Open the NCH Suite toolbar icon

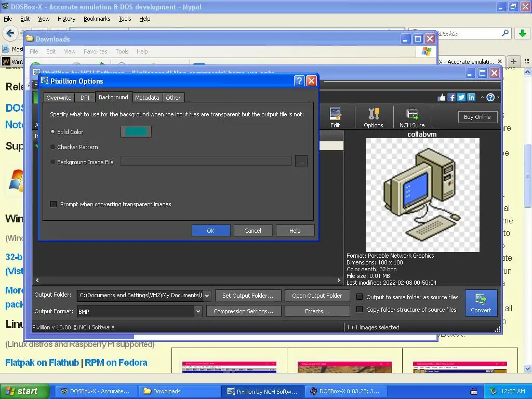pos(412,117)
